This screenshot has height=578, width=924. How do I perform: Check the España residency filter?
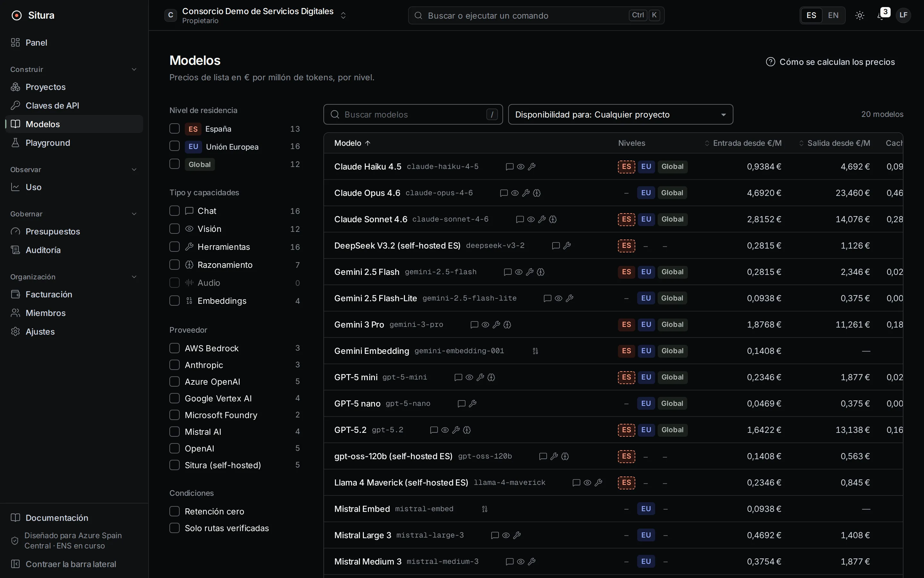pos(175,128)
